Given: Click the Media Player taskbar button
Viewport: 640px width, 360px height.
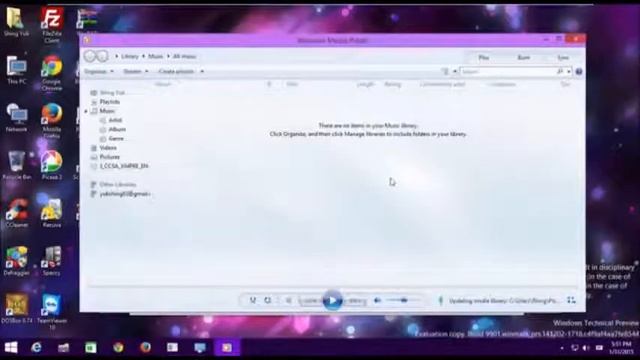Looking at the screenshot, I should (227, 347).
